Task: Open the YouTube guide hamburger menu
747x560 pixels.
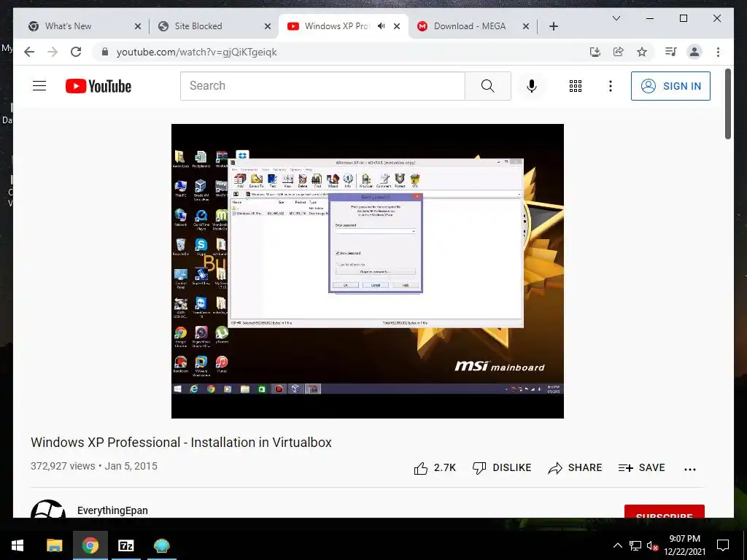Action: click(39, 86)
